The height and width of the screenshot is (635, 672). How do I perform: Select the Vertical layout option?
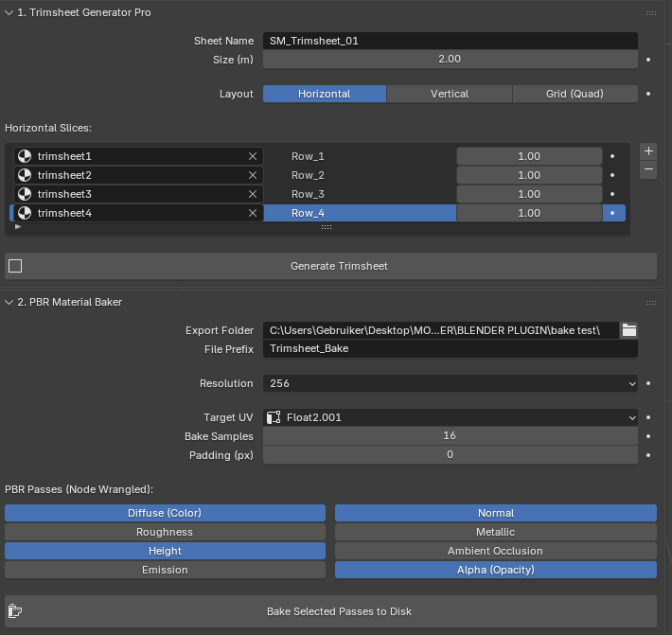(x=450, y=94)
